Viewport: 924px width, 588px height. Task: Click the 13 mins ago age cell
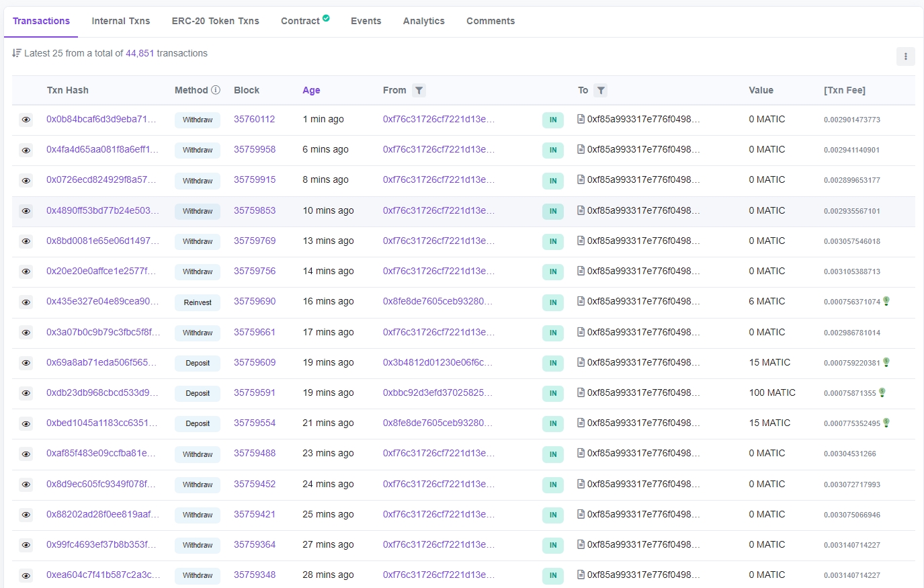point(328,241)
